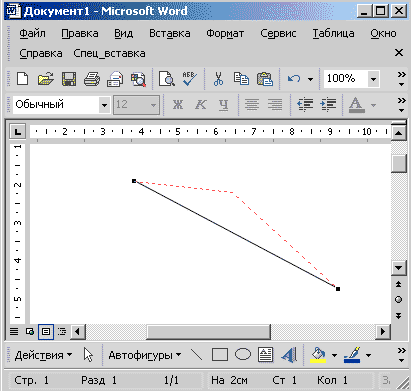
Task: Open fill color arrow next to paint bucket
Action: click(334, 355)
